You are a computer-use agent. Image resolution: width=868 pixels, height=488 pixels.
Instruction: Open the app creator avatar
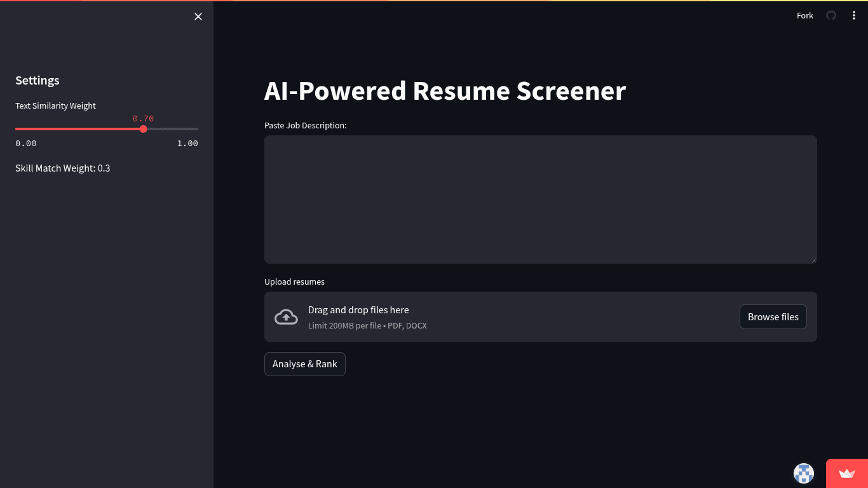coord(804,473)
